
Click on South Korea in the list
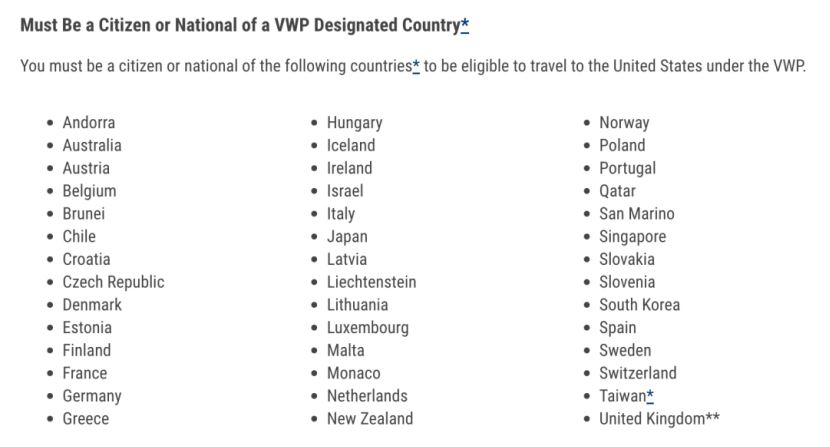pos(639,305)
